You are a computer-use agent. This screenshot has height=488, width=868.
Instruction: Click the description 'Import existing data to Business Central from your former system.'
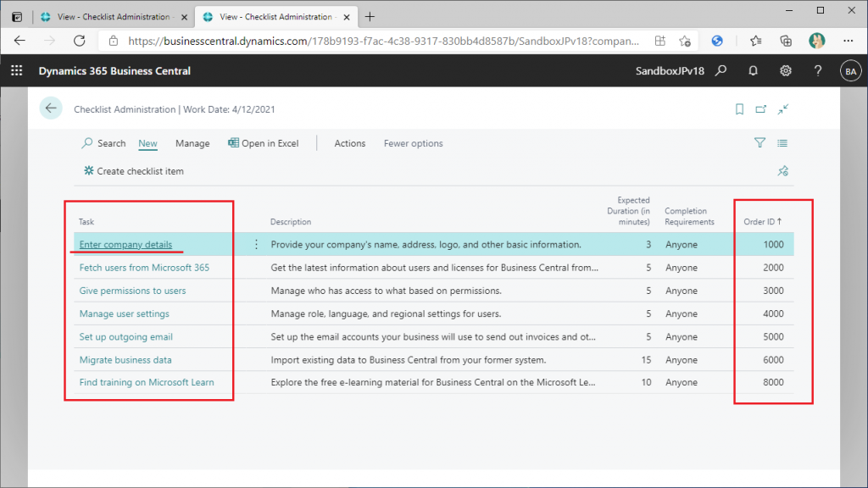pos(409,359)
